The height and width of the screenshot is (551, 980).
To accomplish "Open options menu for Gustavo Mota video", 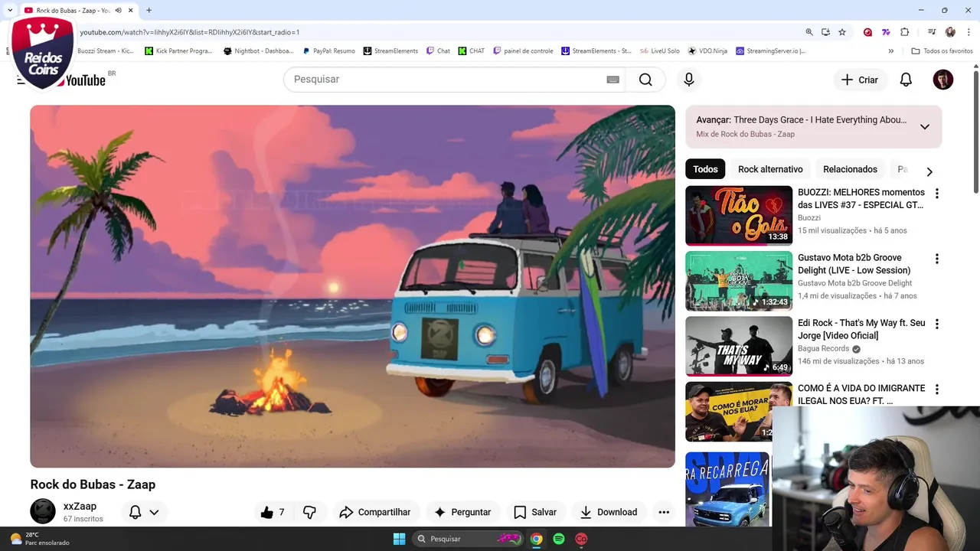I will coord(936,259).
